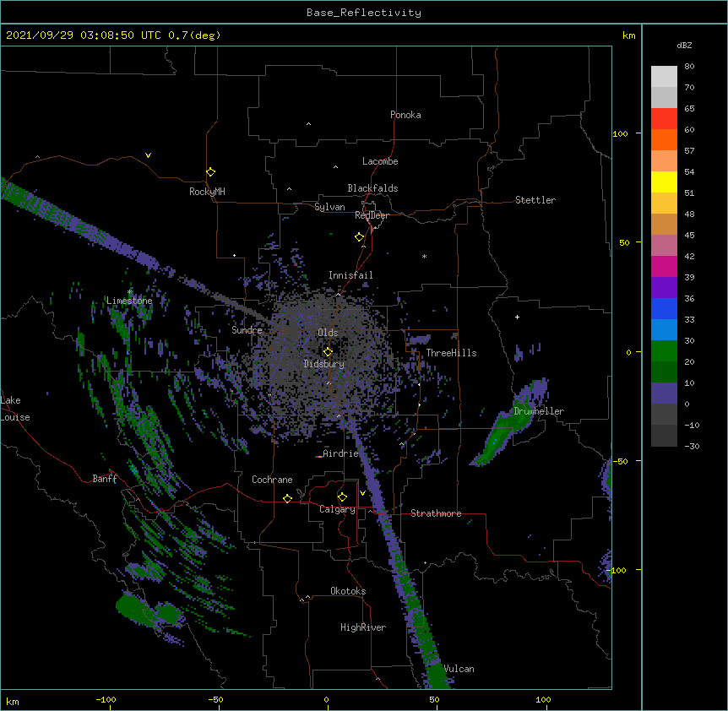Click the Blackfalds city label
728x711 pixels.
pos(372,188)
